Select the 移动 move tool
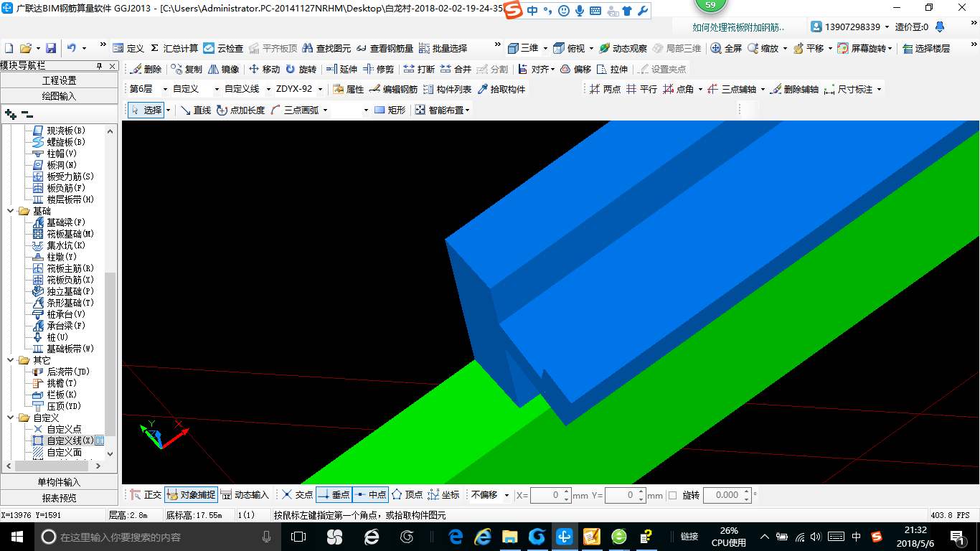Viewport: 980px width, 551px height. click(x=264, y=69)
